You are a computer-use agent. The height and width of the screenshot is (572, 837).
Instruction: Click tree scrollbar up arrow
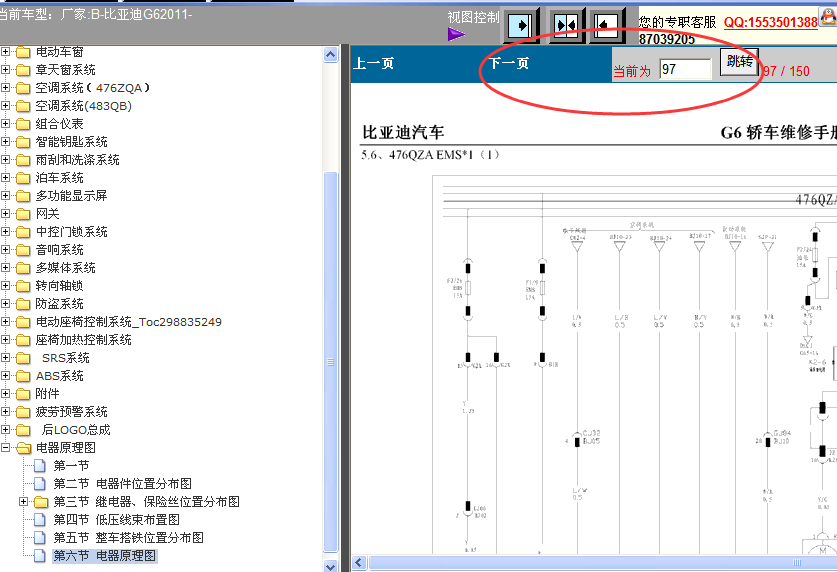coord(330,55)
